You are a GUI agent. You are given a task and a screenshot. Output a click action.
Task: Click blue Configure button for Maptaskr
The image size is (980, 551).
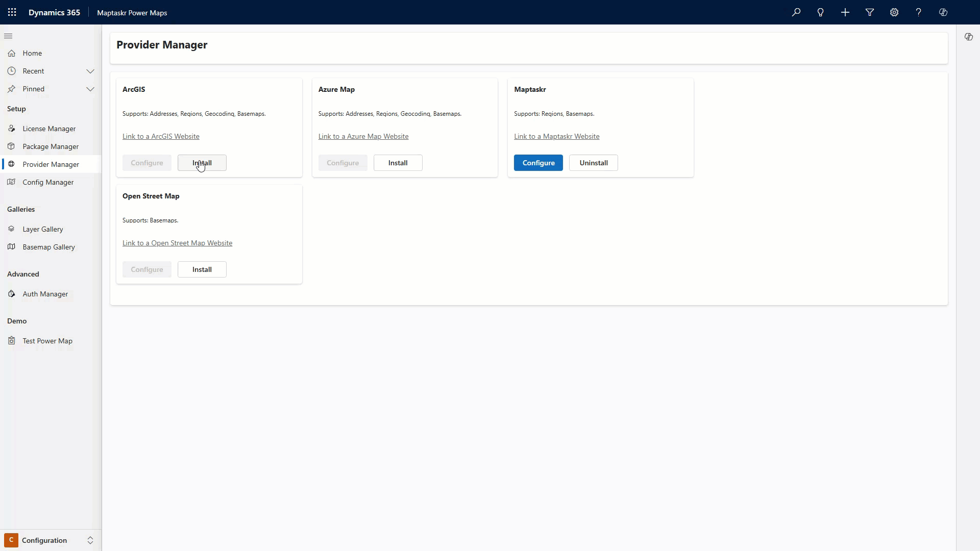[x=538, y=163]
